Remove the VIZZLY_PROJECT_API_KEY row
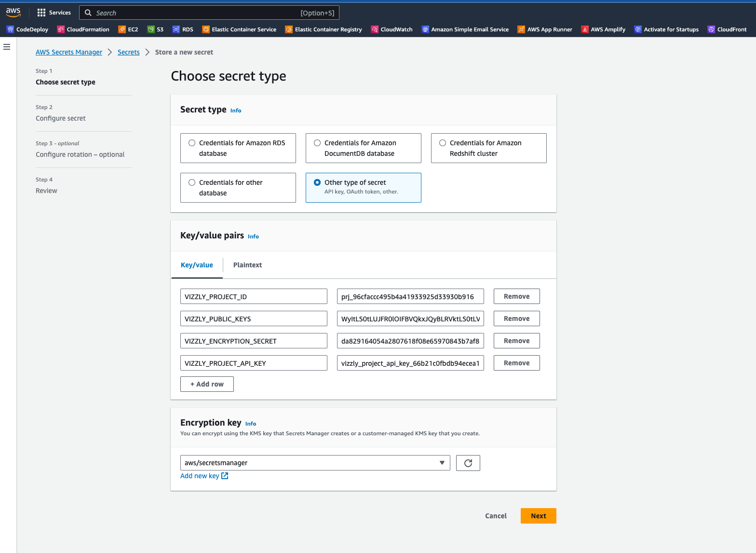 [x=517, y=363]
